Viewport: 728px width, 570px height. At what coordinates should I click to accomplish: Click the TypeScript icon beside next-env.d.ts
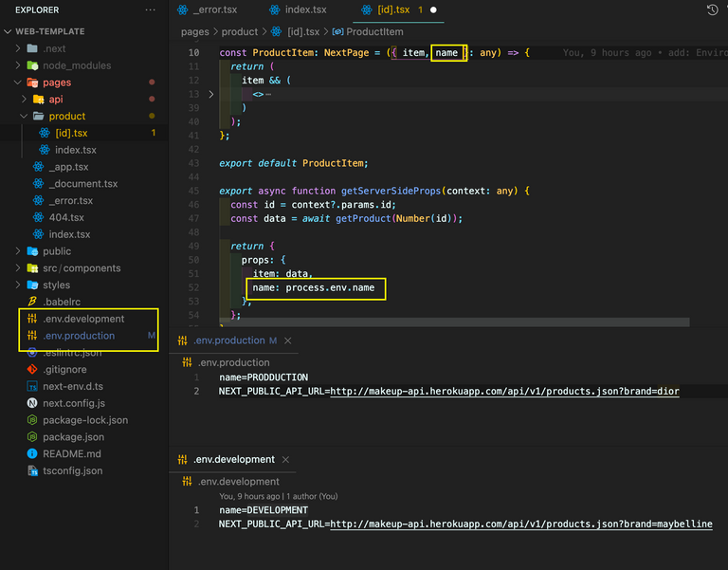32,386
